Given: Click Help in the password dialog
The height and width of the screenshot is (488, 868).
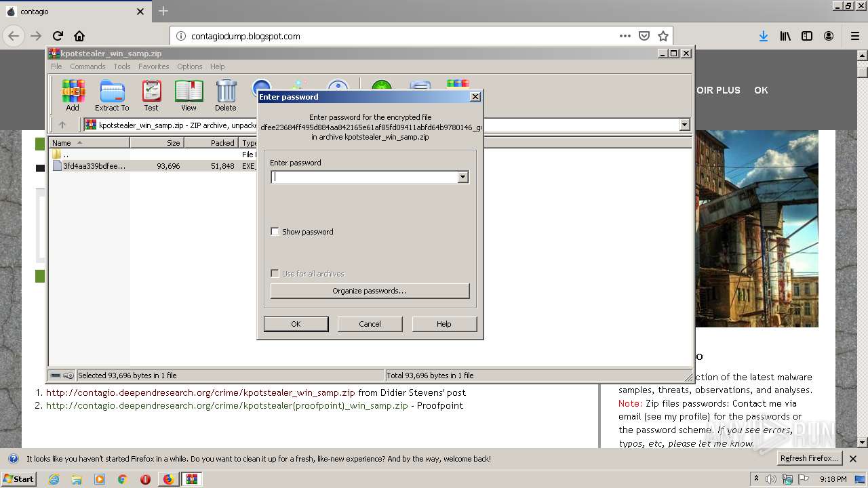Looking at the screenshot, I should click(x=444, y=324).
